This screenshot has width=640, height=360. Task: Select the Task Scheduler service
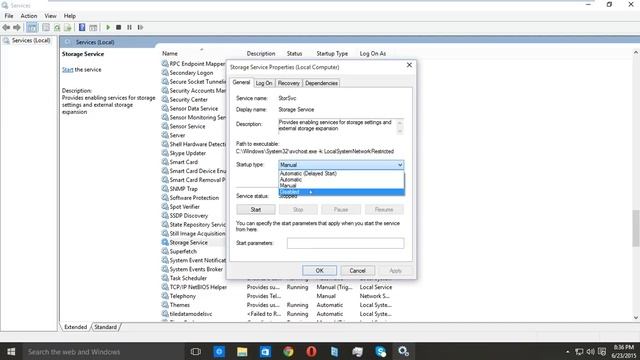pos(188,278)
